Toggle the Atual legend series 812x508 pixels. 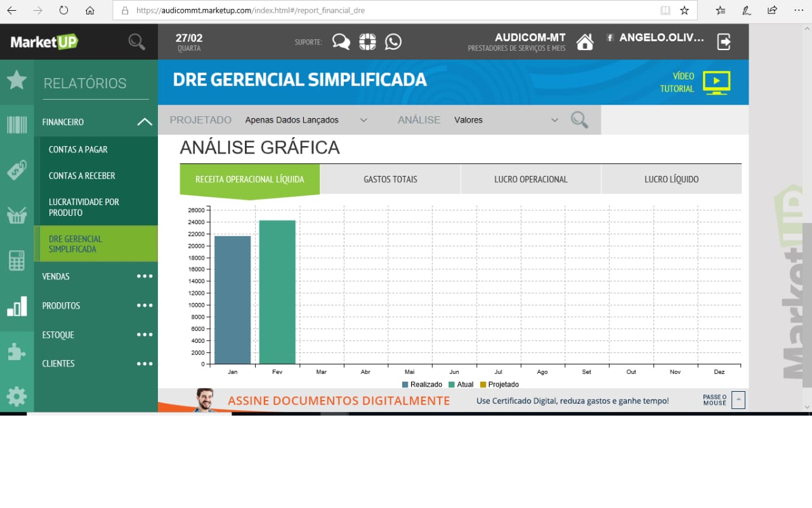461,384
